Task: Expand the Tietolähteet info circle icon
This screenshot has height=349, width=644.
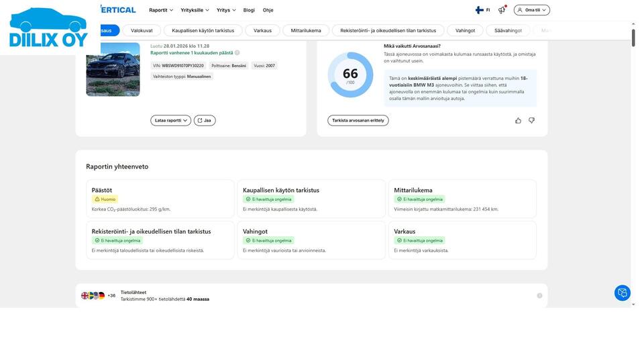Action: click(x=539, y=295)
